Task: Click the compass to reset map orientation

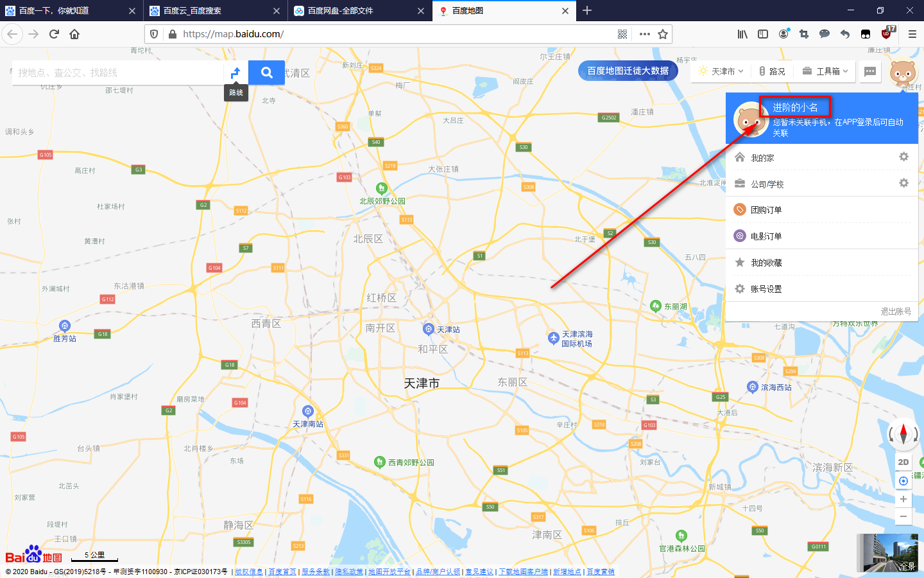Action: (903, 434)
